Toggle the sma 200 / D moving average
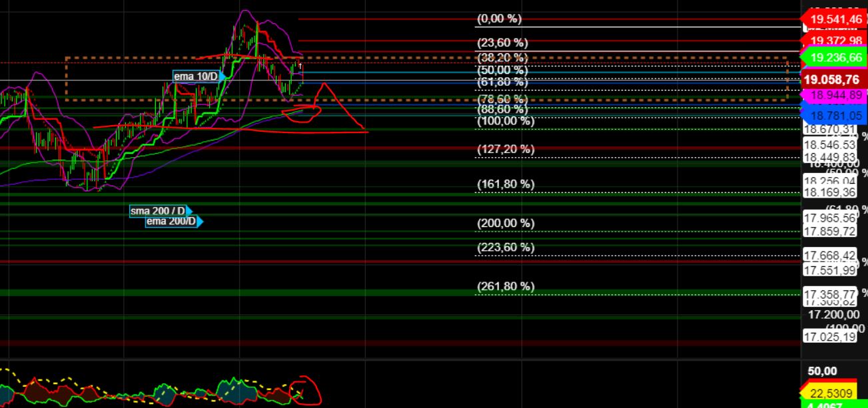 (x=157, y=210)
